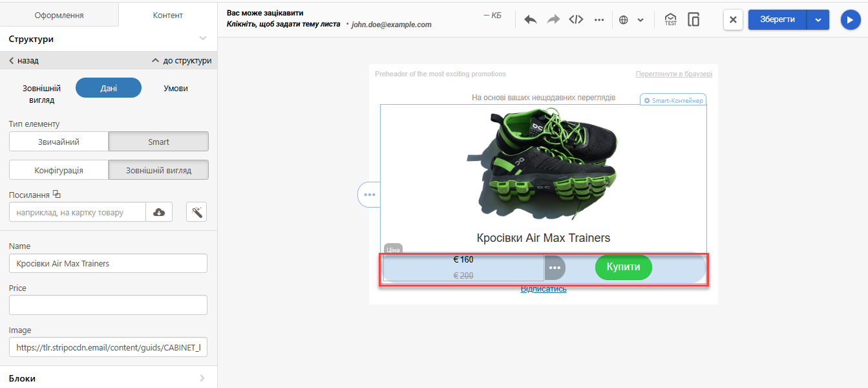The width and height of the screenshot is (868, 388).
Task: Click the Зберегти save button
Action: click(778, 19)
